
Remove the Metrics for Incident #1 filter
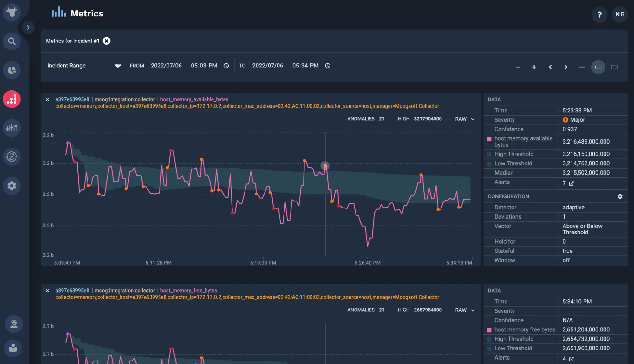click(107, 41)
